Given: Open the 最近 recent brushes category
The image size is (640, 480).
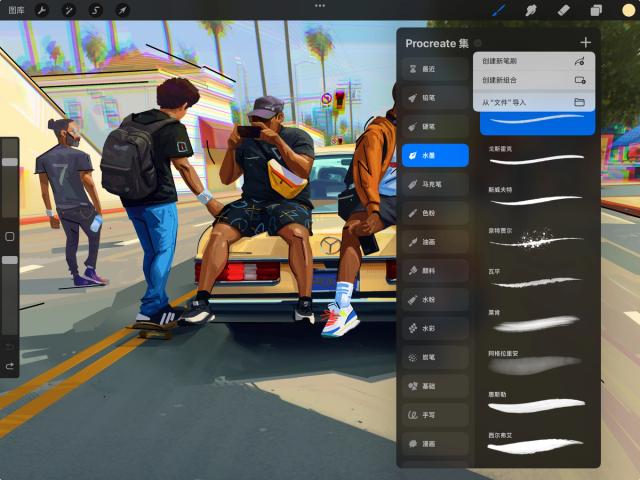Looking at the screenshot, I should coord(435,69).
